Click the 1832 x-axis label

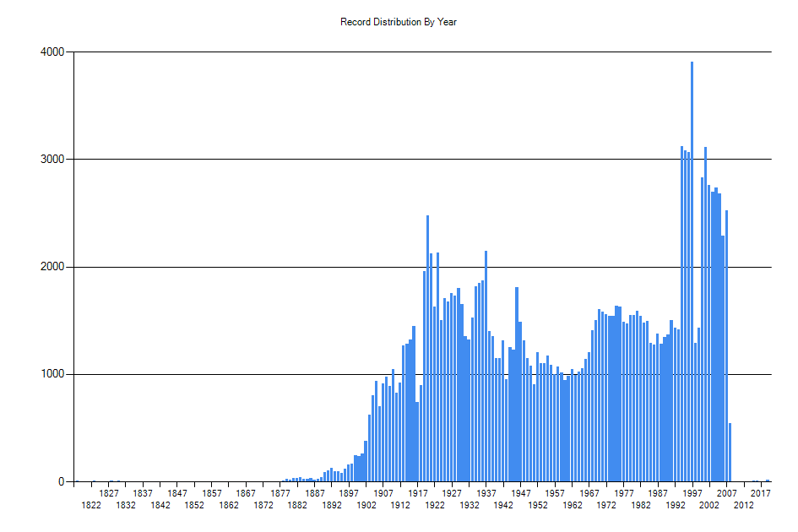(126, 505)
